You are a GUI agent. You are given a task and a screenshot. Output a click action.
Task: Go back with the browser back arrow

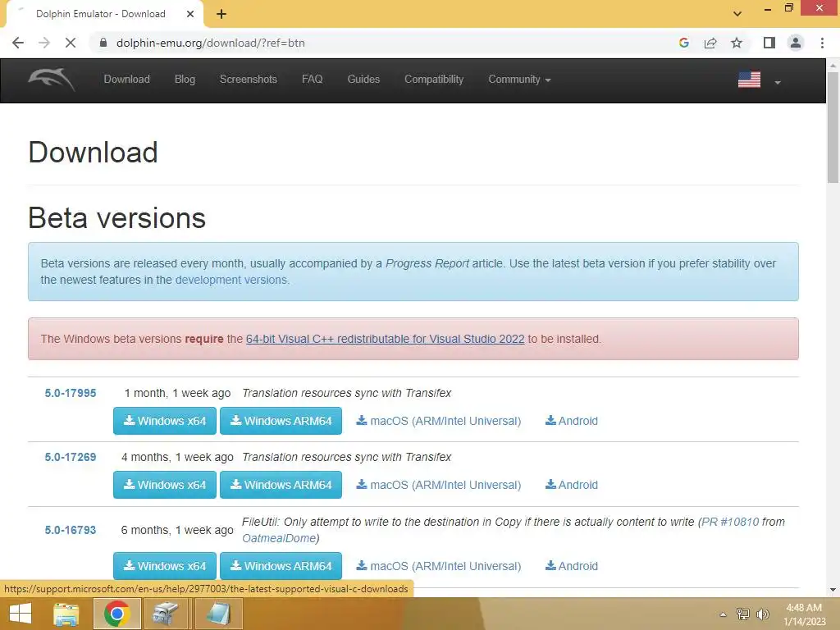pyautogui.click(x=18, y=43)
